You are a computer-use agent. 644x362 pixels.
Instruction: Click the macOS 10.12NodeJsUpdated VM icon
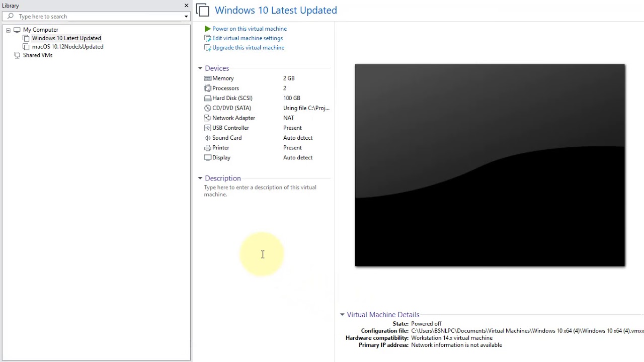point(26,47)
